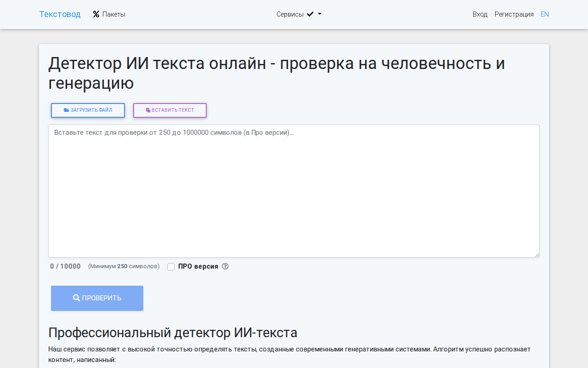This screenshot has height=368, width=588.
Task: Click the paste icon in Вставить текст
Action: coord(148,110)
